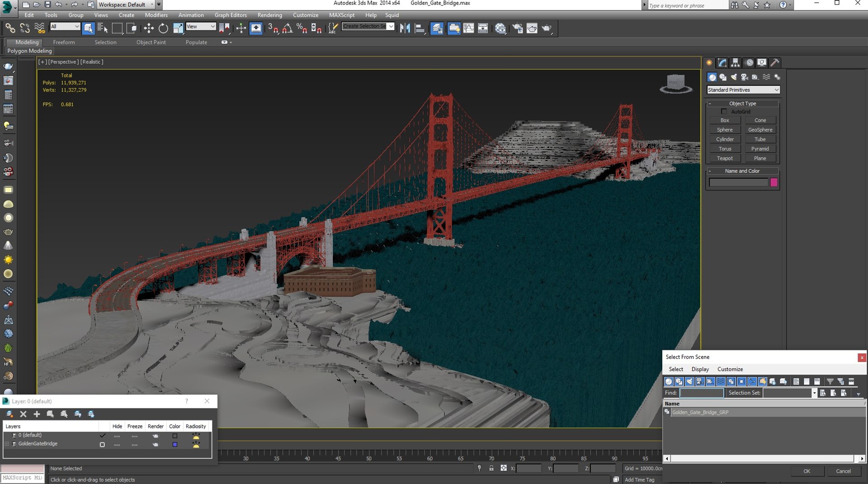
Task: Open the Hierarchy command panel tab
Action: 736,62
